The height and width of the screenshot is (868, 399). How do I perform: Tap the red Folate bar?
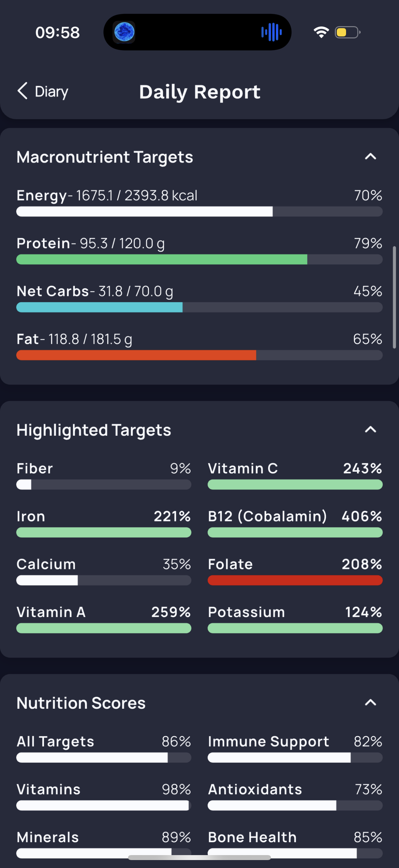295,580
